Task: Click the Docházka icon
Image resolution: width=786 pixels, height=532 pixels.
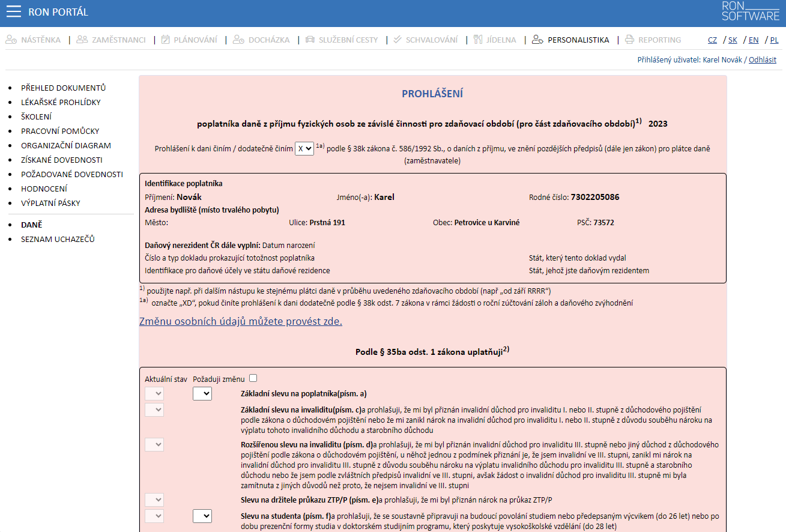Action: point(238,40)
